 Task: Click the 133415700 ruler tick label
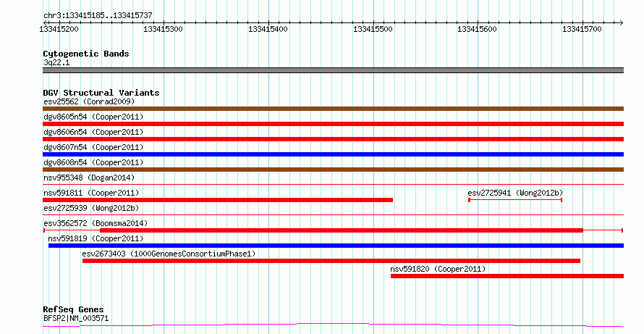[x=582, y=29]
